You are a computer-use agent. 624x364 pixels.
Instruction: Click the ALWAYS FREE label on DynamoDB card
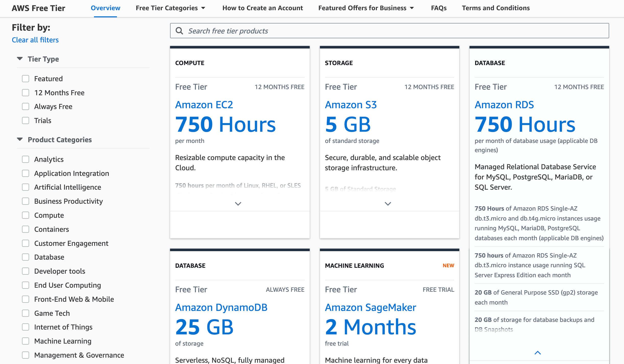coord(285,290)
